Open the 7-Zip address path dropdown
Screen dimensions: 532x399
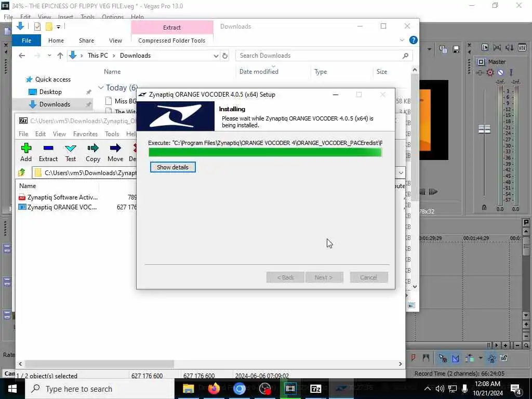[401, 172]
